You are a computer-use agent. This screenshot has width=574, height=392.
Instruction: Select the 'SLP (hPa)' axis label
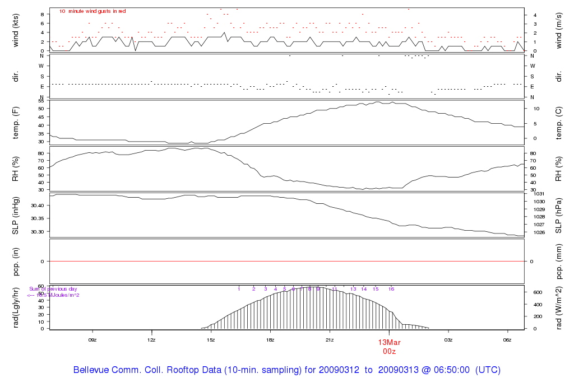click(x=559, y=216)
